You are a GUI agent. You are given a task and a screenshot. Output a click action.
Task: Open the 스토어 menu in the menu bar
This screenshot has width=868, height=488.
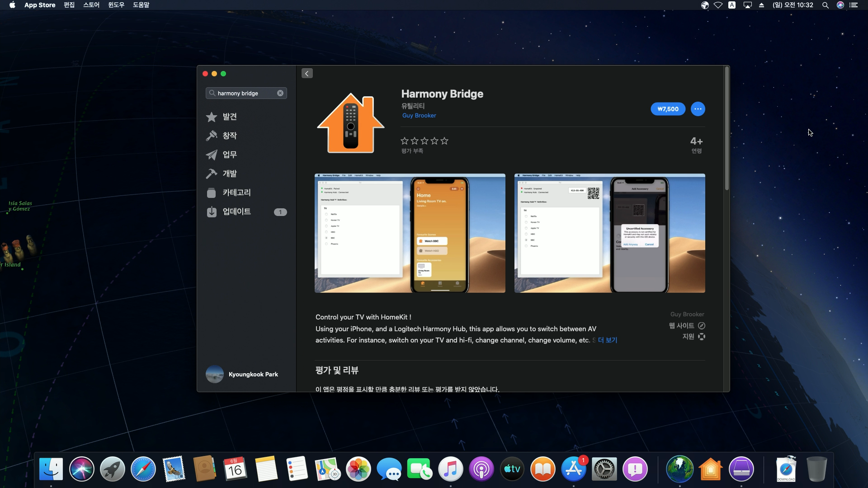tap(91, 5)
